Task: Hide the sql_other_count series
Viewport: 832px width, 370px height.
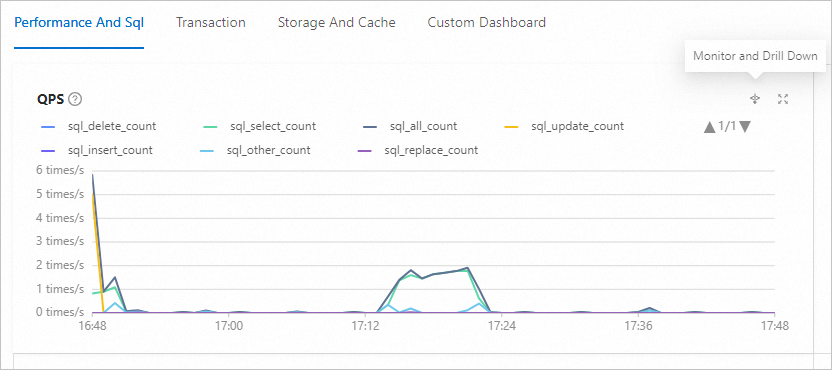Action: pyautogui.click(x=257, y=150)
